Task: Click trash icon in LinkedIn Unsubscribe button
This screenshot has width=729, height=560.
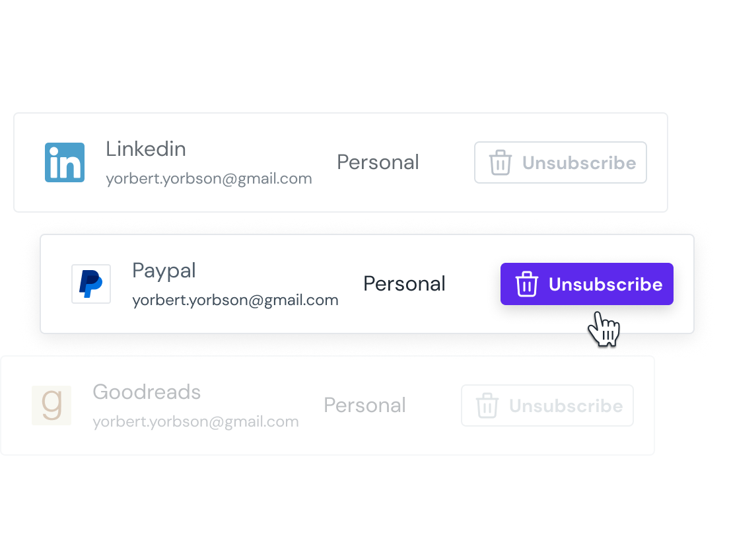Action: 501,162
